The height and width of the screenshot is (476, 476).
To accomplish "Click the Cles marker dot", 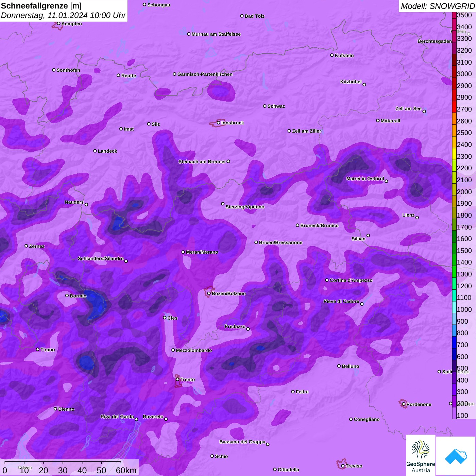I will click(x=165, y=318).
